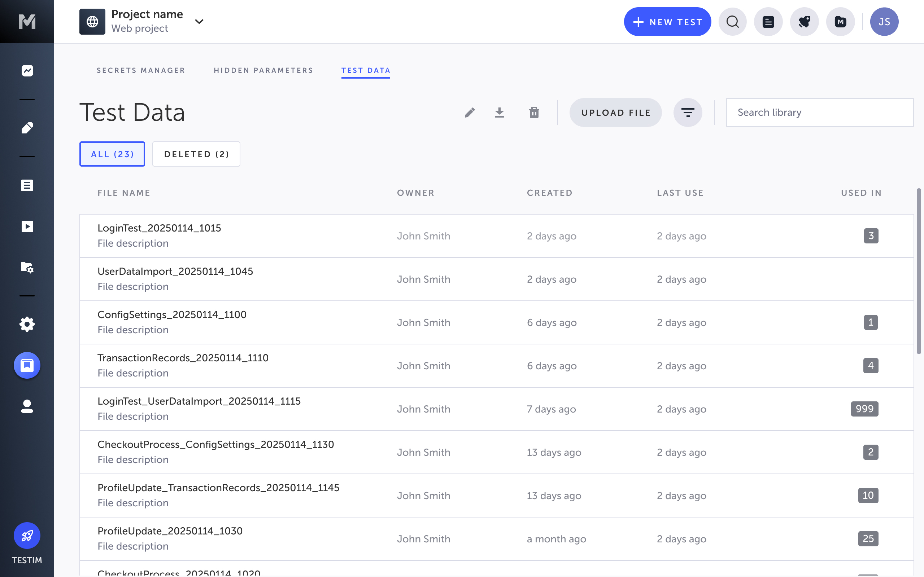
Task: Click the pencil edit icon in toolbar
Action: click(470, 113)
